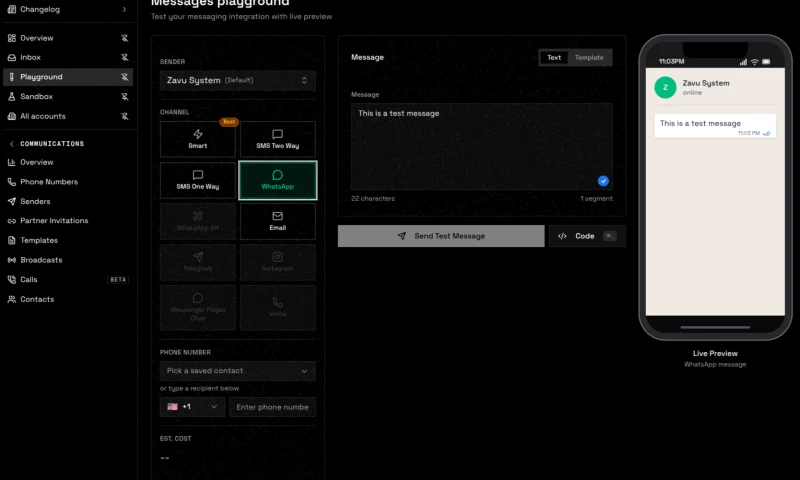Viewport: 800px width, 480px height.
Task: Select the SMS One Way channel
Action: click(x=198, y=181)
